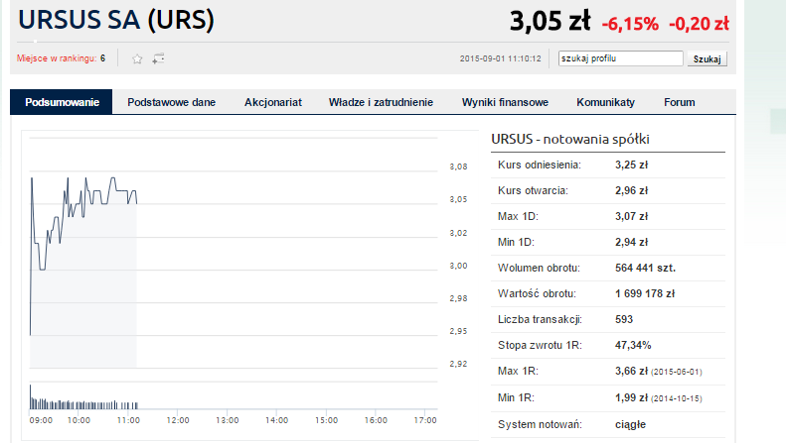Click the Szukaj button
This screenshot has width=786, height=443.
point(707,59)
